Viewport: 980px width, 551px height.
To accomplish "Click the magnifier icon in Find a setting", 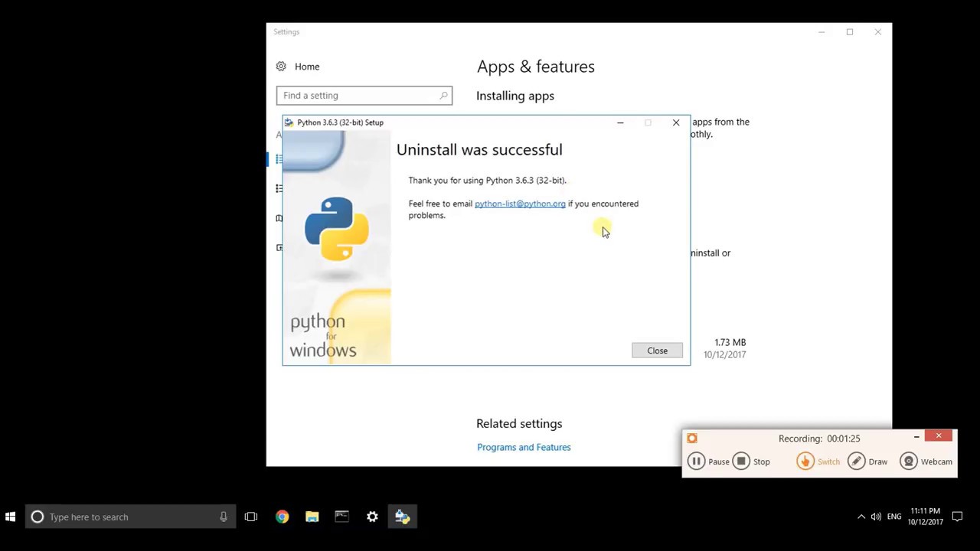I will (x=443, y=96).
